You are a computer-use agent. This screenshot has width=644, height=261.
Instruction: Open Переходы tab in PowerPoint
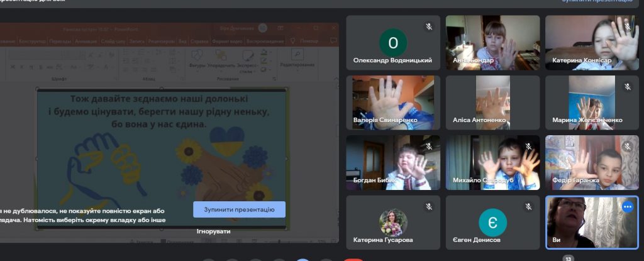(x=60, y=41)
